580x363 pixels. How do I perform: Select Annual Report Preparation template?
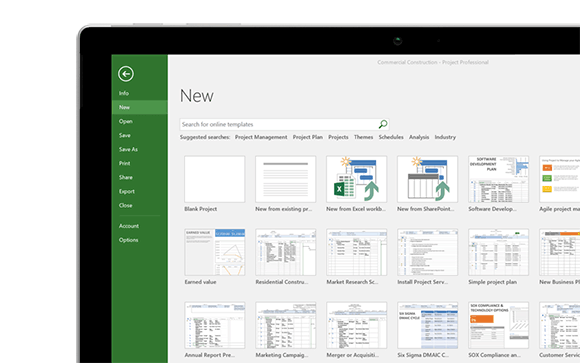pos(215,325)
